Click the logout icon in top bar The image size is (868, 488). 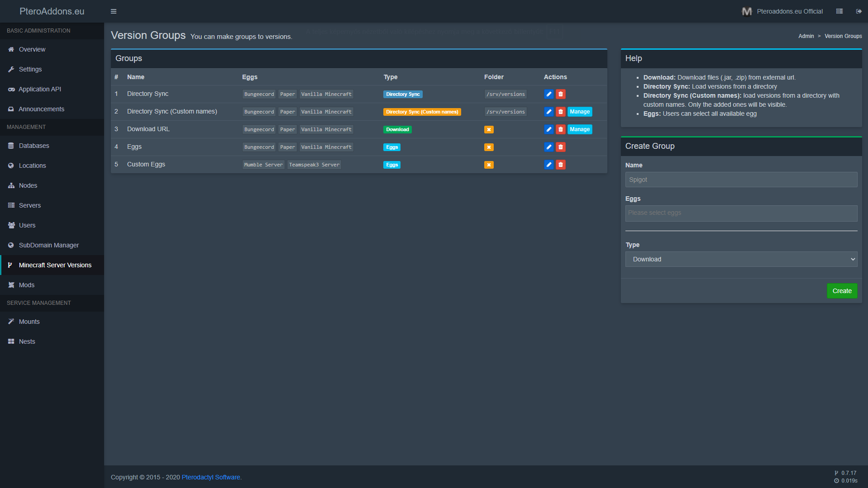[x=858, y=11]
